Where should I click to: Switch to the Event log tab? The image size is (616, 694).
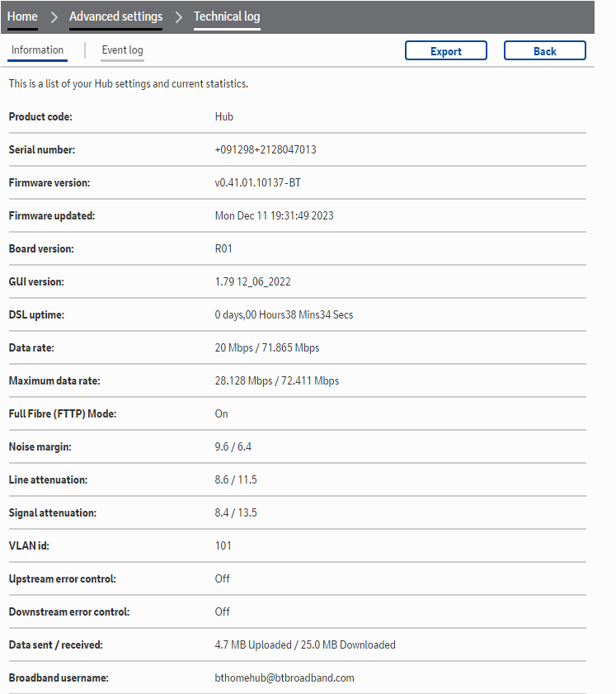(122, 50)
